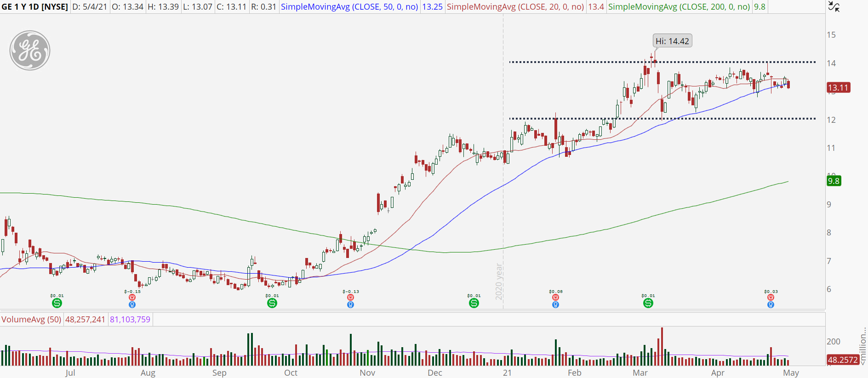This screenshot has height=378, width=868.
Task: Click the Sep label on the time axis
Action: [219, 372]
